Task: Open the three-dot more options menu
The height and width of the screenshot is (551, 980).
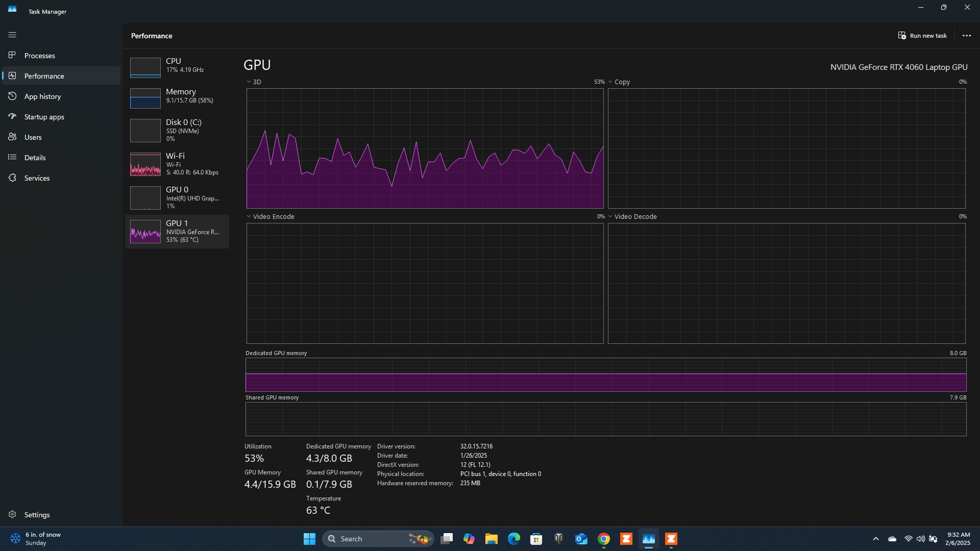Action: coord(966,36)
